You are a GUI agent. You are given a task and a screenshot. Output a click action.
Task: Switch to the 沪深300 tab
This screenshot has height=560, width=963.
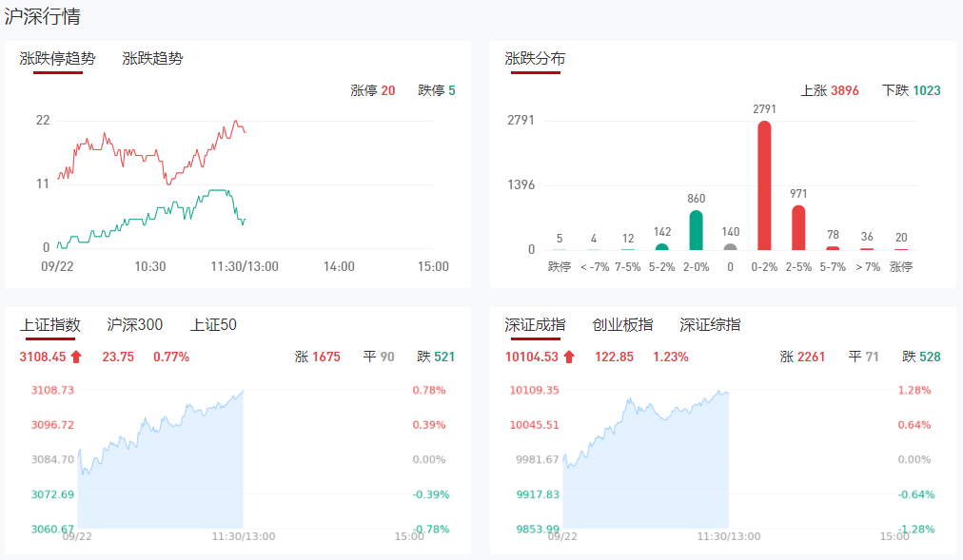point(135,325)
